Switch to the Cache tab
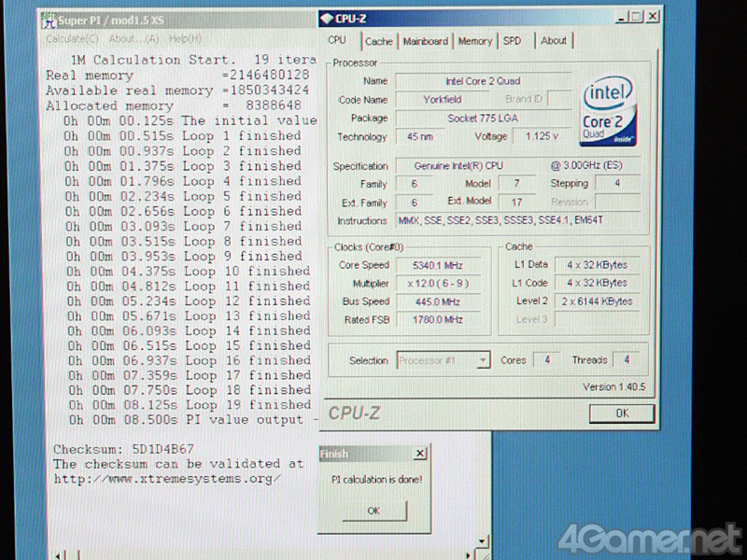 click(379, 41)
